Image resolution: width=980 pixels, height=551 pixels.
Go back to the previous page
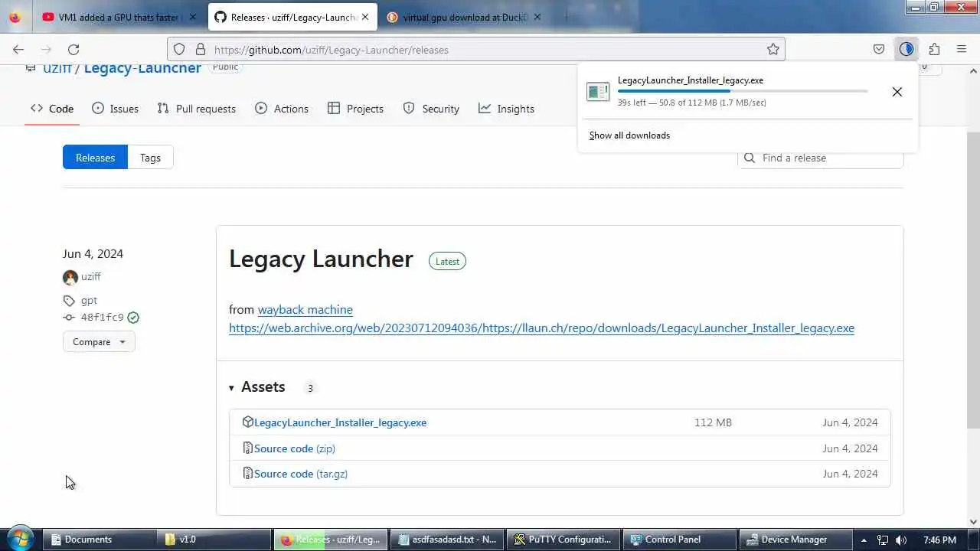coord(18,50)
